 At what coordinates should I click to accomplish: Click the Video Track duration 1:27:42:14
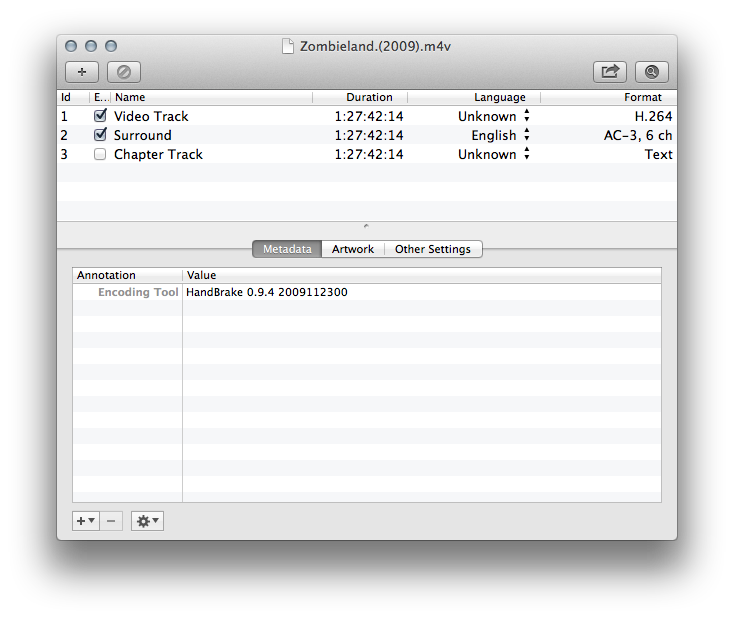(369, 116)
